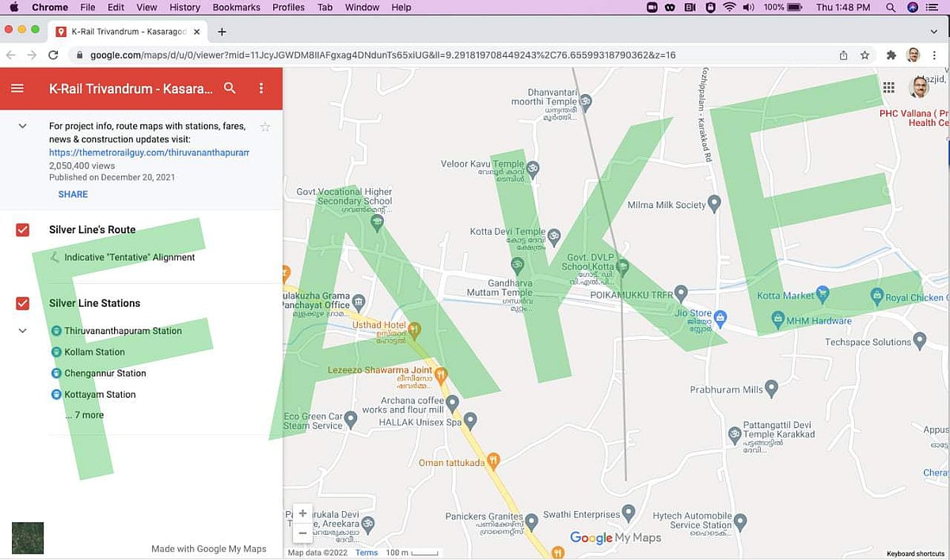Collapse the Silver Line Stations list
This screenshot has height=560, width=950.
[x=23, y=331]
